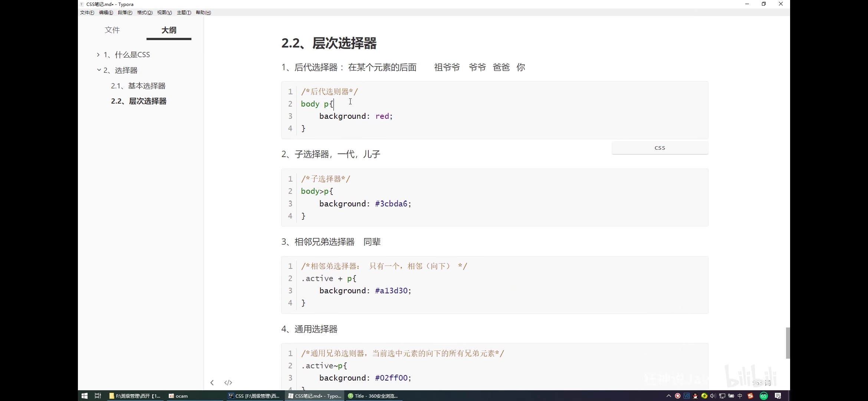Viewport: 868px width, 401px height.
Task: Show hidden system tray icons
Action: pos(669,396)
